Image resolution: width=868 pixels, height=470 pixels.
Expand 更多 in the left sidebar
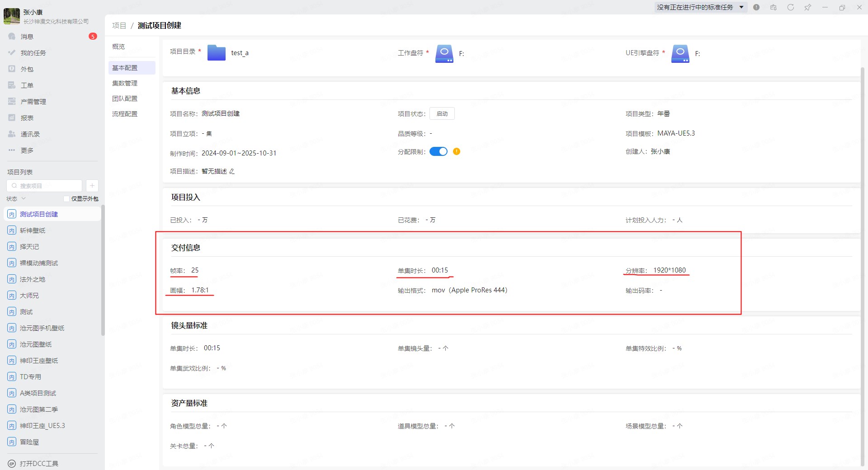tap(27, 150)
